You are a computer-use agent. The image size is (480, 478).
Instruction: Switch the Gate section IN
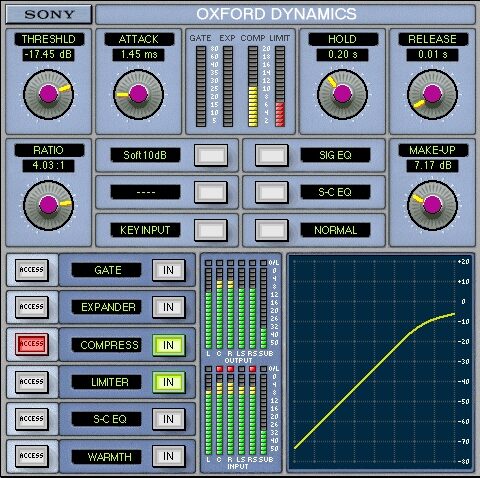pos(169,270)
